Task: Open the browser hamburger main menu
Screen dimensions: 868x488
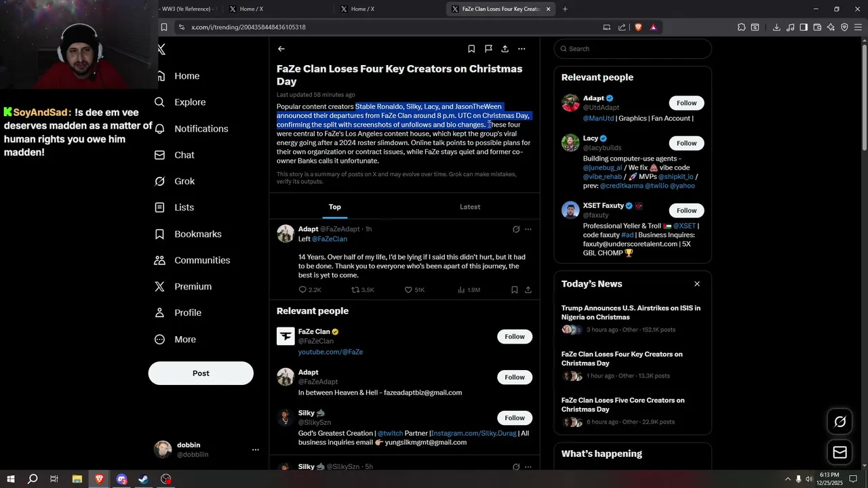Action: point(859,27)
